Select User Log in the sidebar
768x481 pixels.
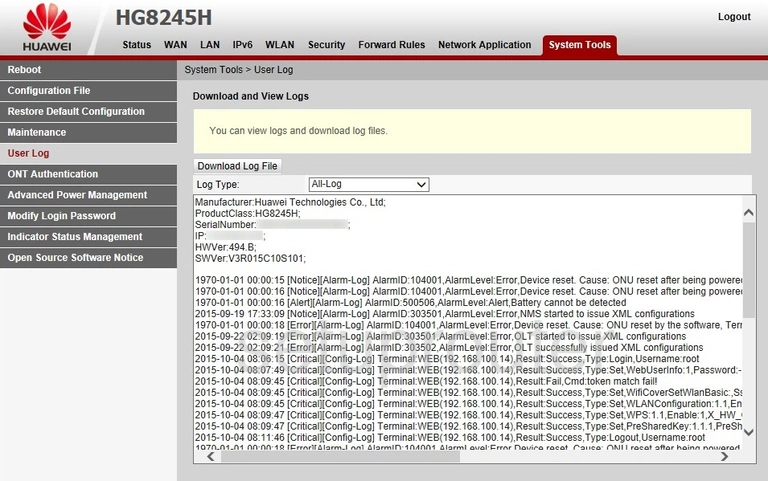click(88, 153)
